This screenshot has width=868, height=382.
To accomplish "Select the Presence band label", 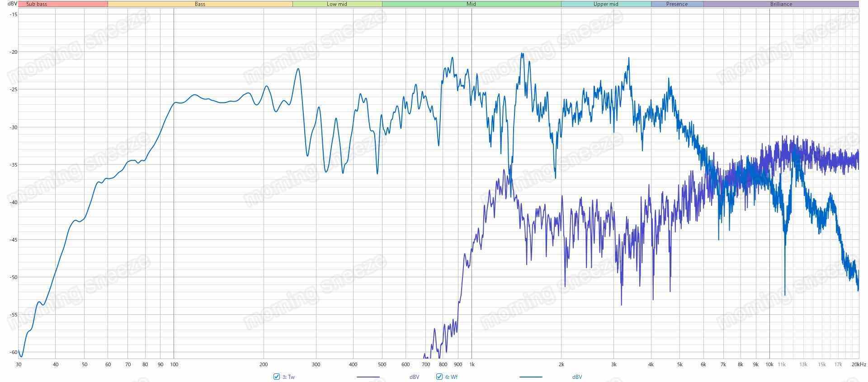I will tap(677, 4).
